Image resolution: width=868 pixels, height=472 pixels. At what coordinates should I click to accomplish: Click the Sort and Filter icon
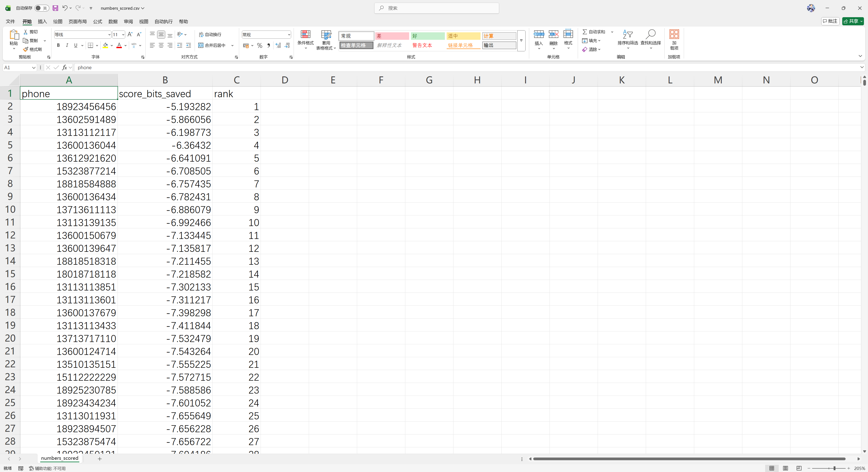(x=627, y=34)
